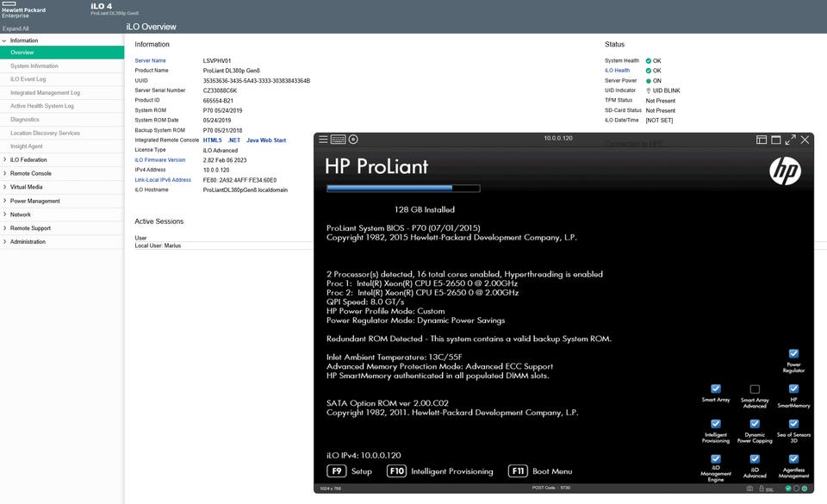Image resolution: width=827 pixels, height=504 pixels.
Task: Click the virtual media disc icon
Action: 353,140
